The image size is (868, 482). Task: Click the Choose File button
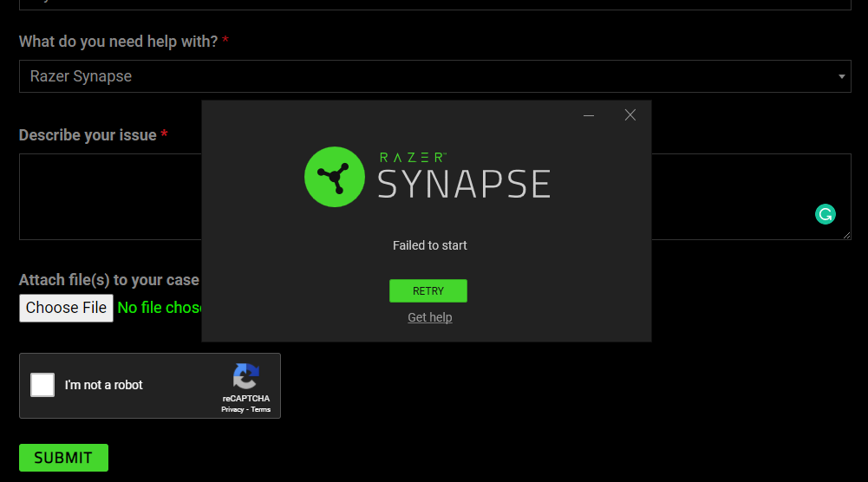pyautogui.click(x=67, y=308)
